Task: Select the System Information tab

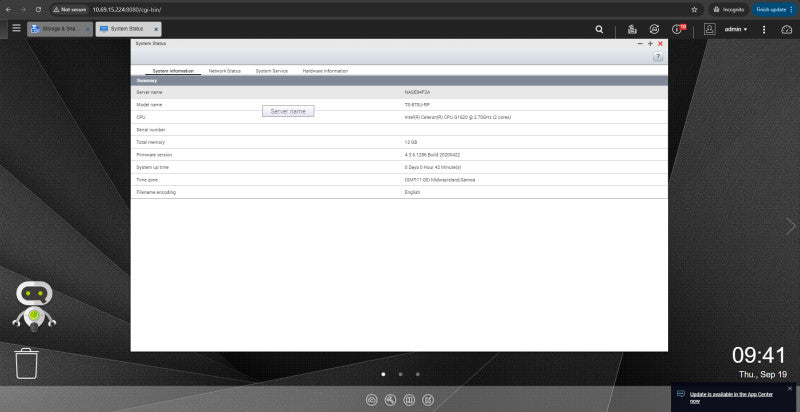Action: [173, 71]
